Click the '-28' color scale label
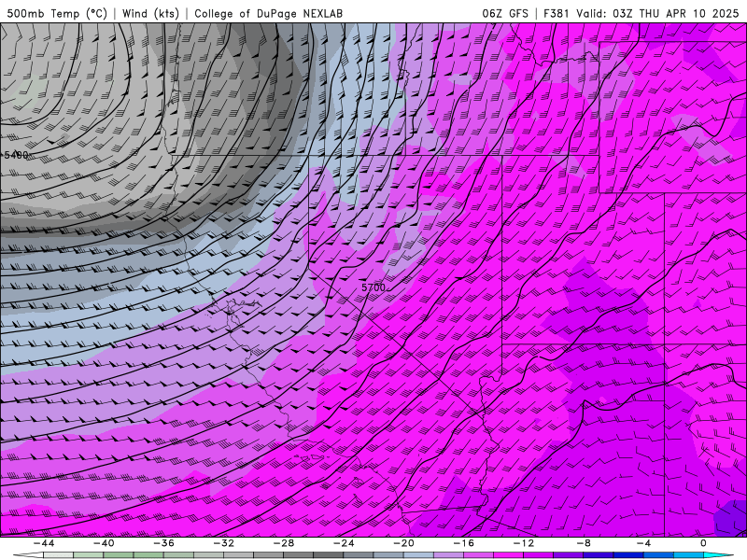Screen dimensions: 747x560 point(284,543)
